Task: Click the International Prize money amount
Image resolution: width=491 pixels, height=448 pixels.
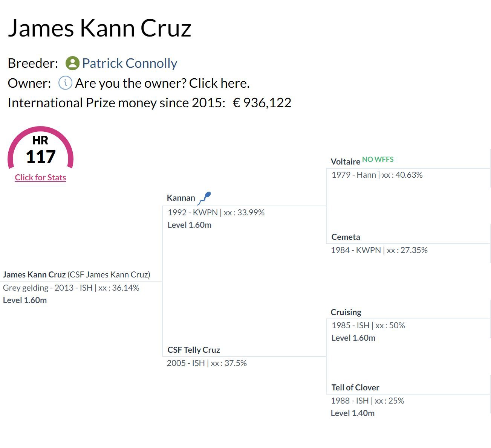Action: tap(262, 103)
